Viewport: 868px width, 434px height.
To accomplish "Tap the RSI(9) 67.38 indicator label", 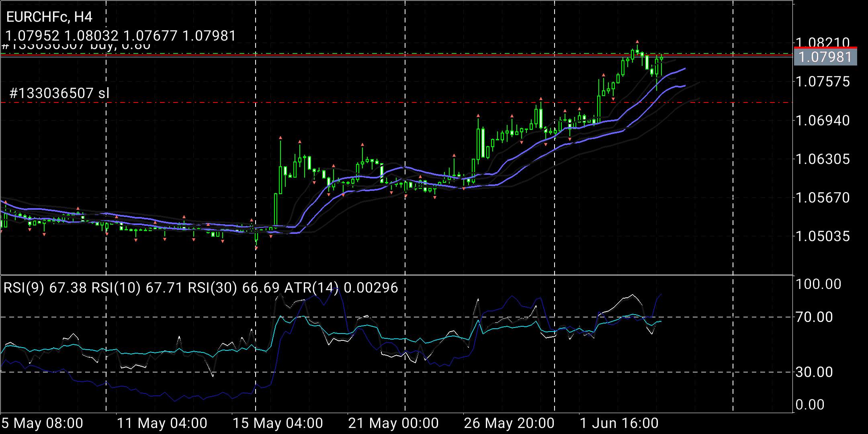I will (x=45, y=288).
